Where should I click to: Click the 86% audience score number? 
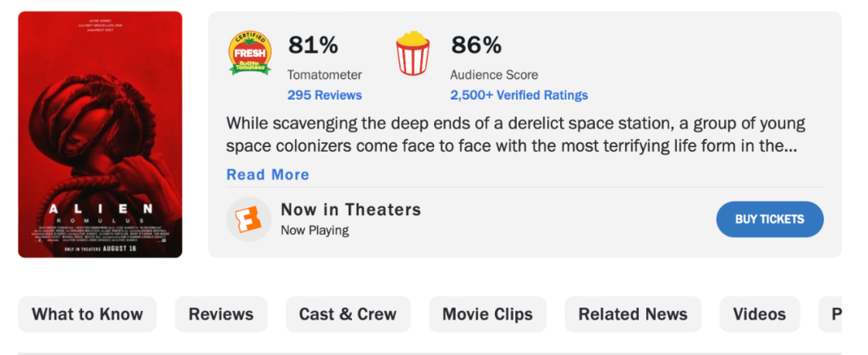click(477, 45)
